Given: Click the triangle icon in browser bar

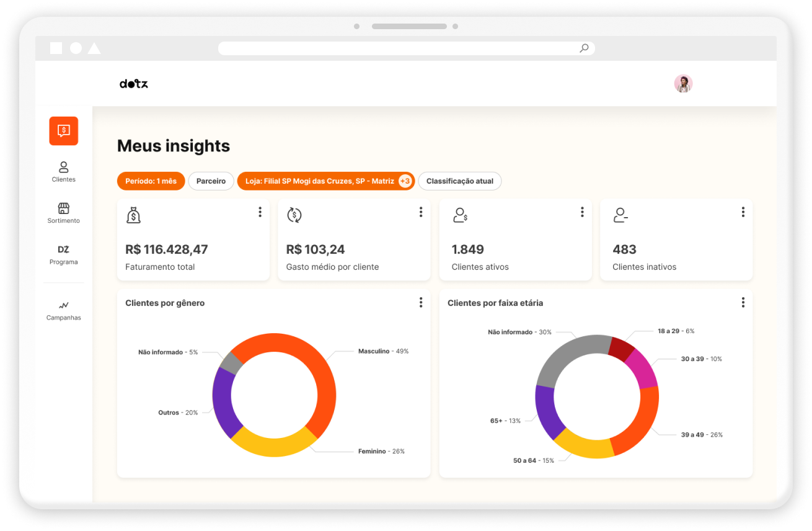Looking at the screenshot, I should tap(94, 48).
